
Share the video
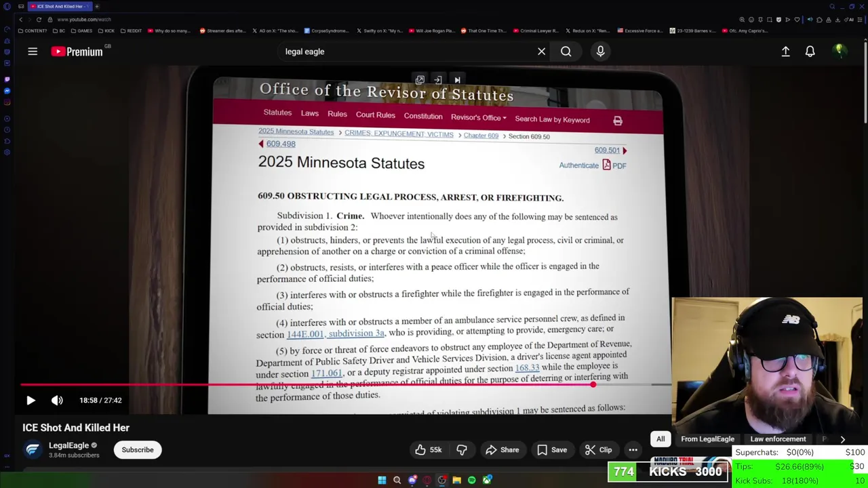point(501,450)
